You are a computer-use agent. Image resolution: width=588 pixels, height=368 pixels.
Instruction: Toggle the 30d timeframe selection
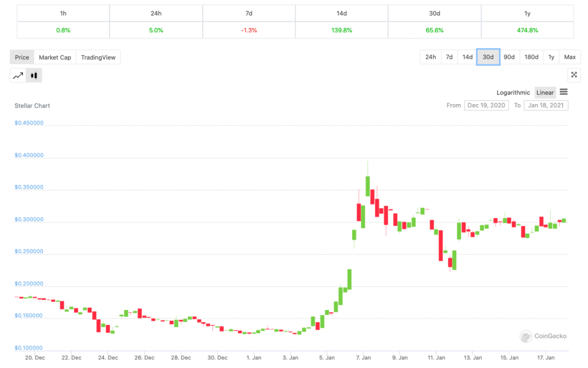coord(488,57)
